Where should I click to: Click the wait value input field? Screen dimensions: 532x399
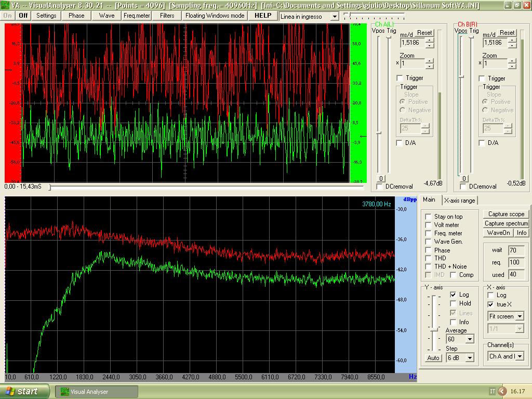[x=515, y=250]
